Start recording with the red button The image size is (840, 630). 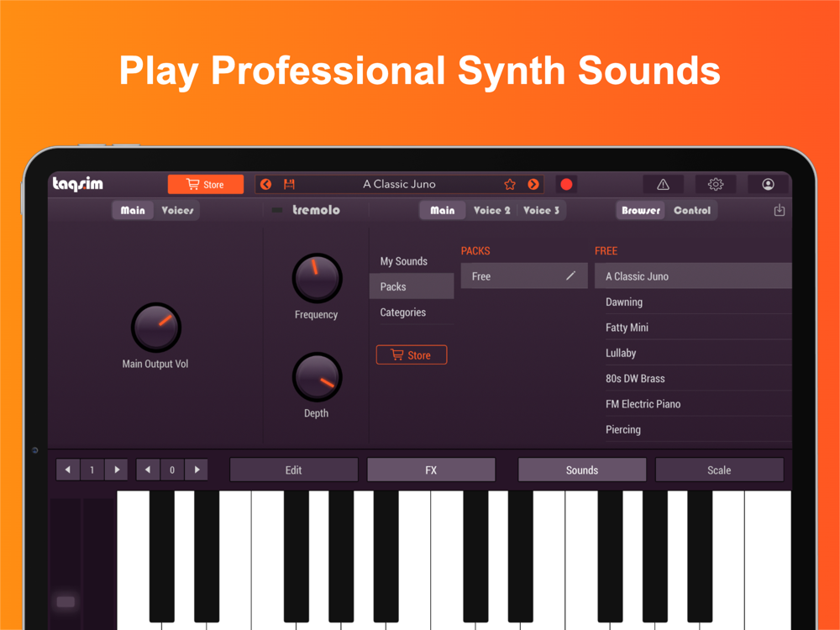[x=566, y=184]
